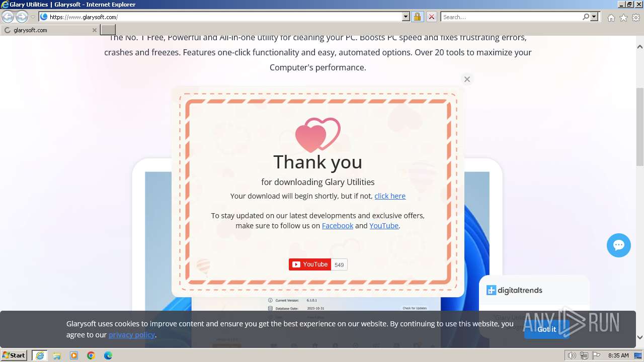
Task: Select the glarysoft.com tab
Action: click(x=50, y=30)
